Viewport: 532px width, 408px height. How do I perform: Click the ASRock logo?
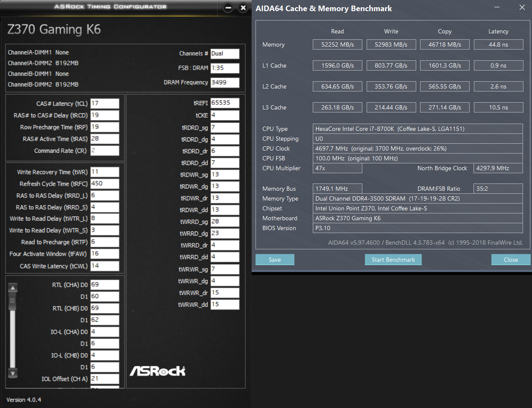click(158, 371)
